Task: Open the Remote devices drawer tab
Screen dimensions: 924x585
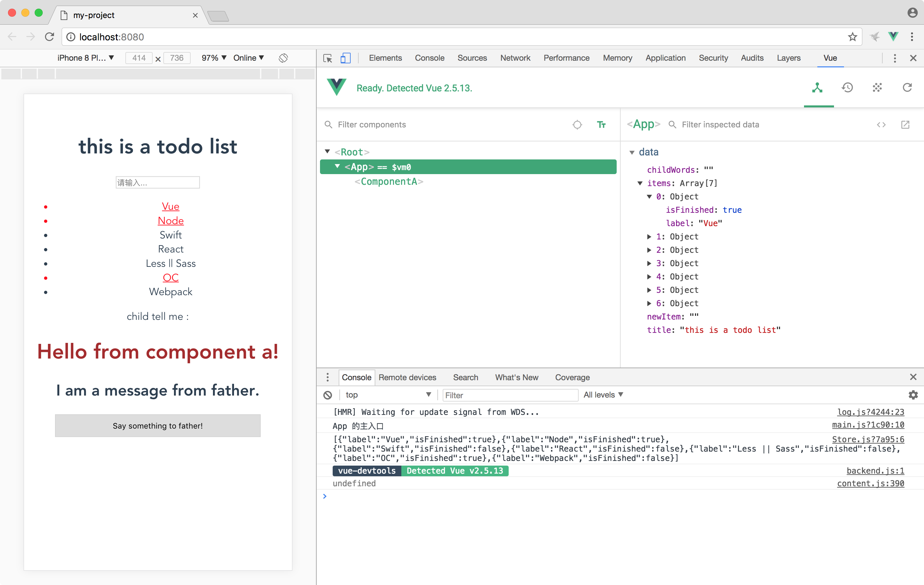Action: tap(407, 377)
